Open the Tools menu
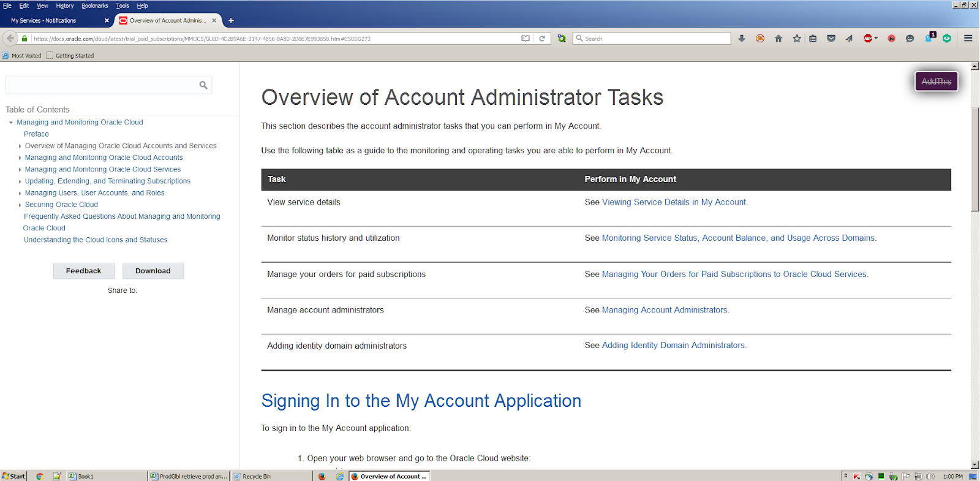 point(123,6)
